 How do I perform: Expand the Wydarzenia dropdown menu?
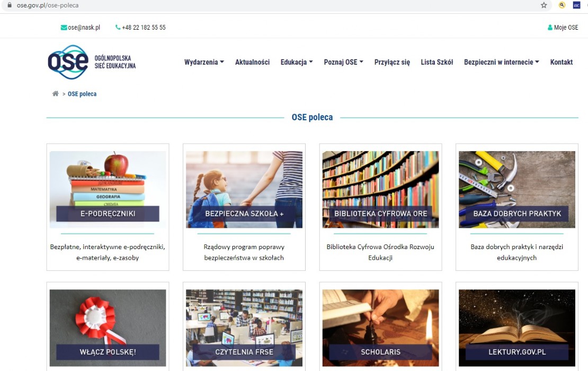click(x=204, y=62)
